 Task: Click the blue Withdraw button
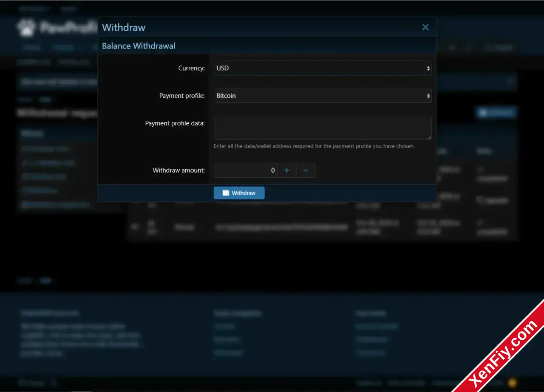click(x=239, y=193)
